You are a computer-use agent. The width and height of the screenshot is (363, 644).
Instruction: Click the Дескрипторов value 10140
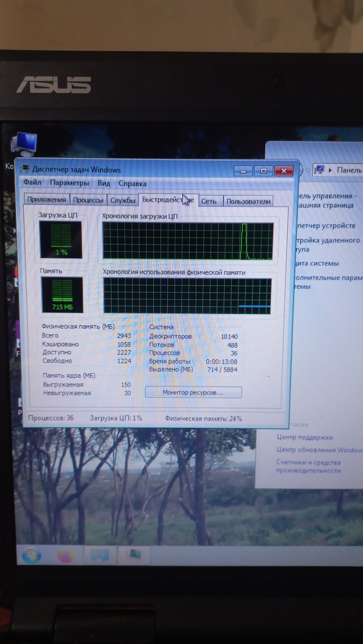click(229, 336)
